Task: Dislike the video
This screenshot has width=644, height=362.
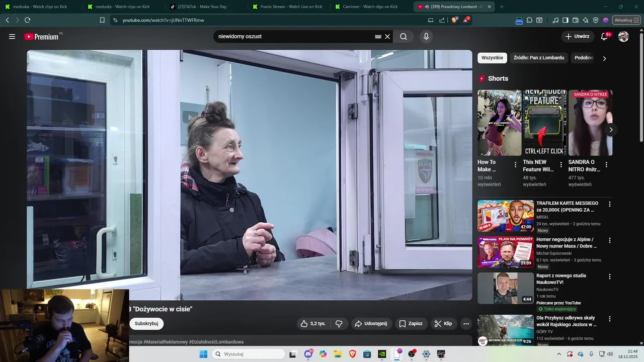Action: click(339, 324)
